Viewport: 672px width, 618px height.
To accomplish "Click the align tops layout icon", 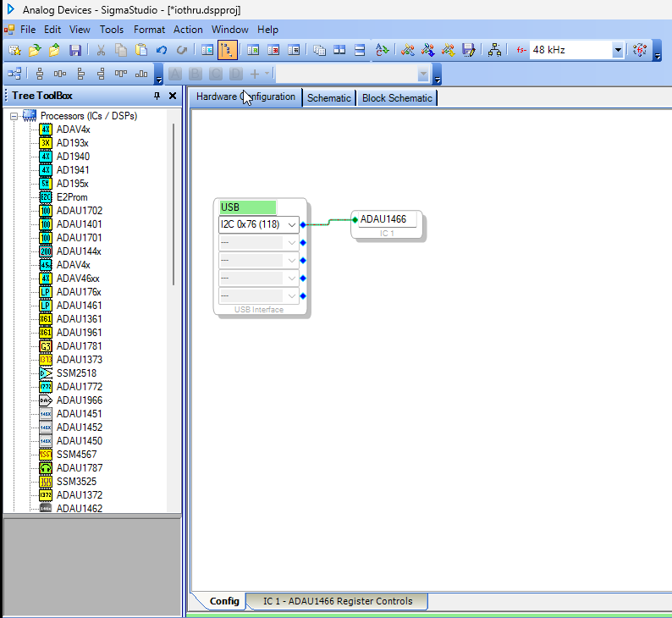I will pyautogui.click(x=120, y=74).
